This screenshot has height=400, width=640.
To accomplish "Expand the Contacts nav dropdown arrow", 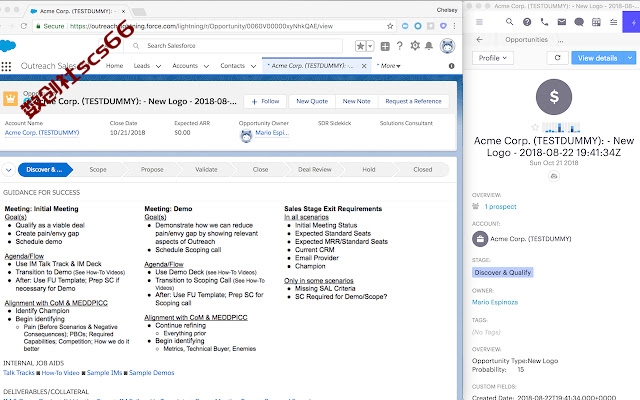I will pyautogui.click(x=253, y=66).
